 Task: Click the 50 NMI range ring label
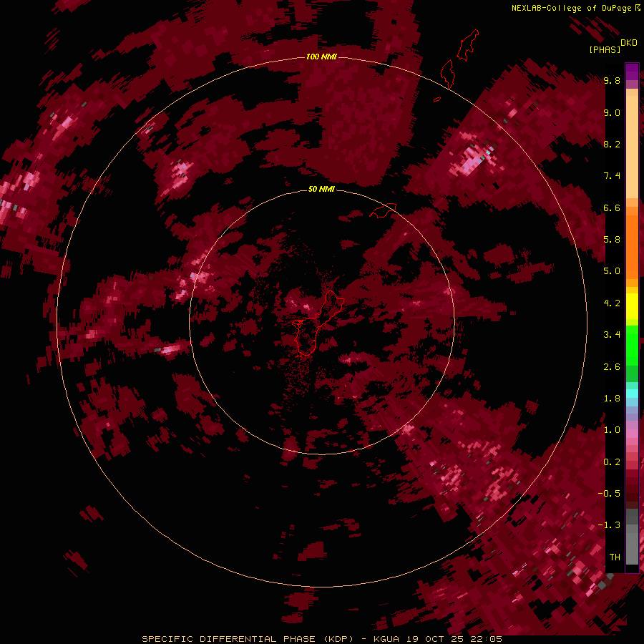pyautogui.click(x=321, y=189)
